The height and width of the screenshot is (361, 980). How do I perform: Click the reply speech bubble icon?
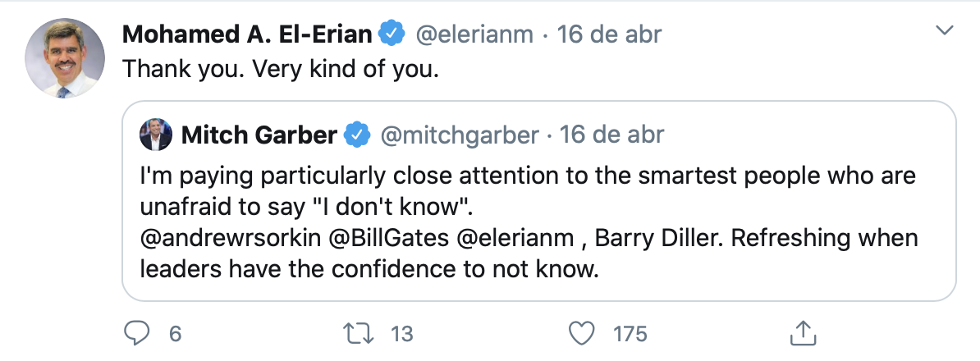tap(135, 333)
